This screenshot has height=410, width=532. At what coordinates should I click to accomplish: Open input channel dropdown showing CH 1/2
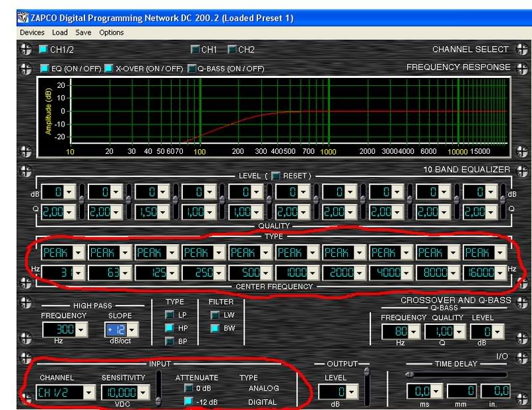click(89, 392)
